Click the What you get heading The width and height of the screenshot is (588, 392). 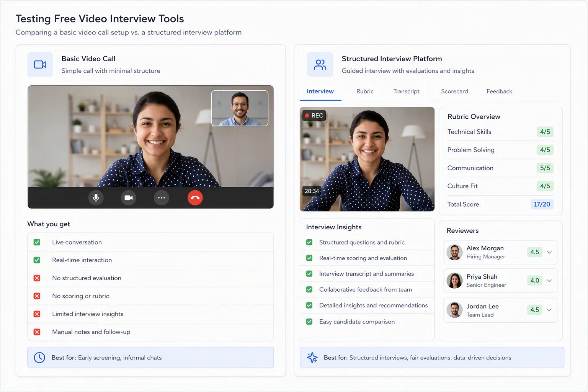(49, 224)
